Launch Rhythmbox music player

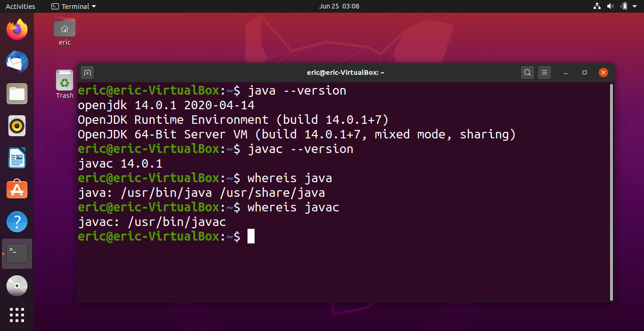(17, 126)
